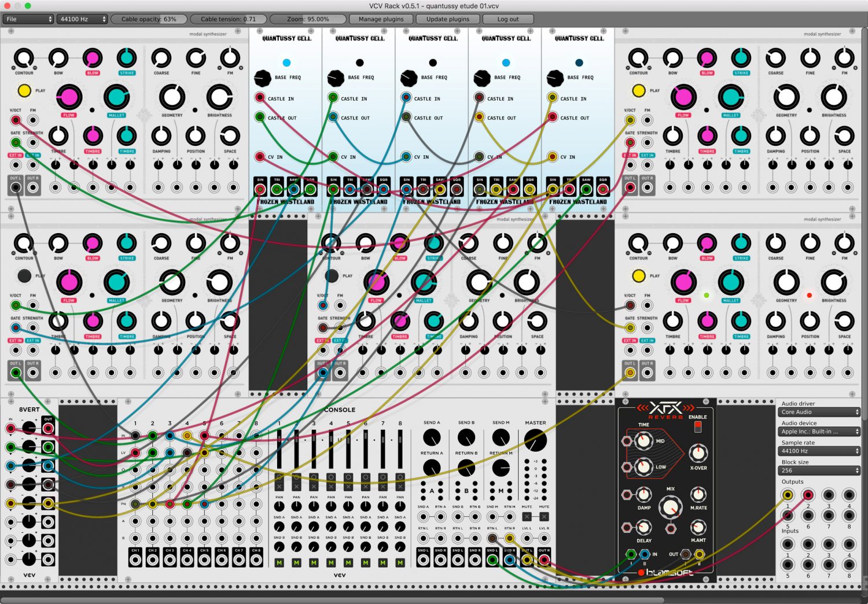Select the DAMP knob on XFX Reverb

[x=643, y=495]
